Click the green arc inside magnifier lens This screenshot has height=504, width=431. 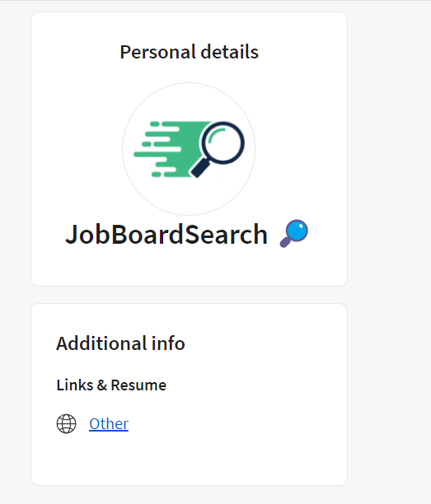coord(216,134)
